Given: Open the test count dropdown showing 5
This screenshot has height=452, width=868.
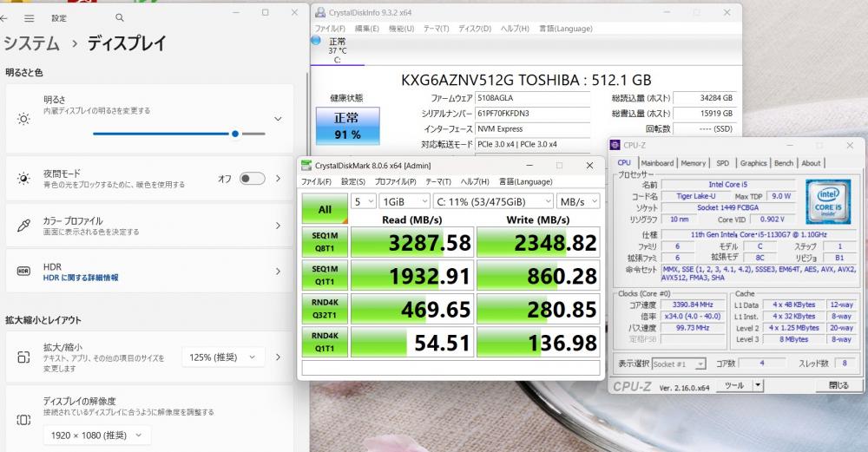Looking at the screenshot, I should 364,201.
